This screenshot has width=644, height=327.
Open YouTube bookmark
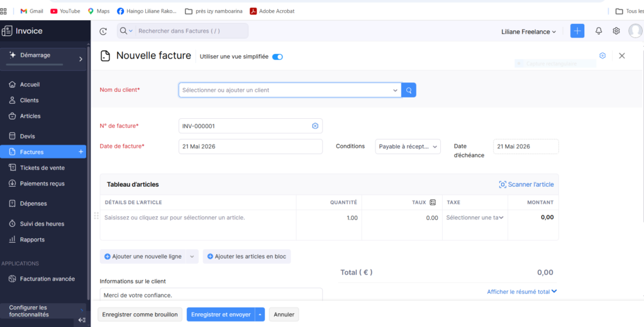pos(65,11)
